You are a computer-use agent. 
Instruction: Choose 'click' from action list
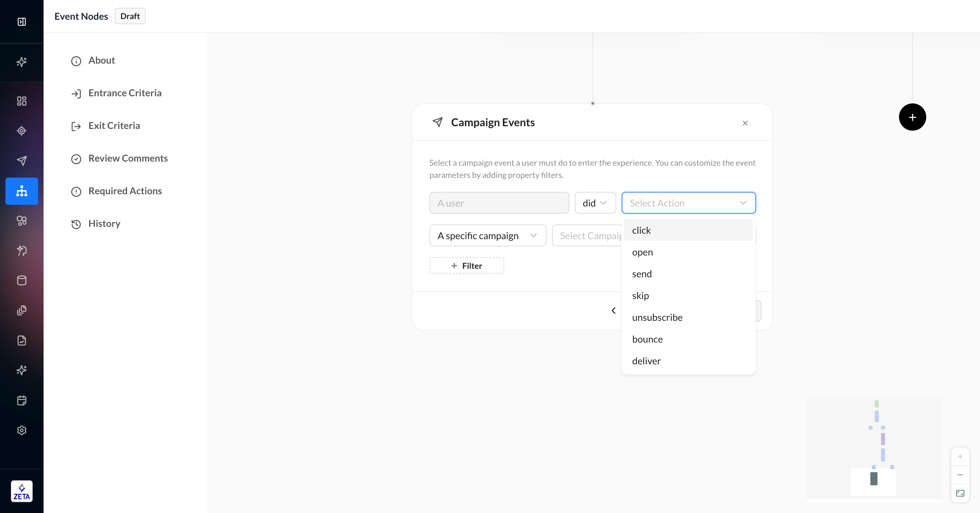[x=688, y=230]
